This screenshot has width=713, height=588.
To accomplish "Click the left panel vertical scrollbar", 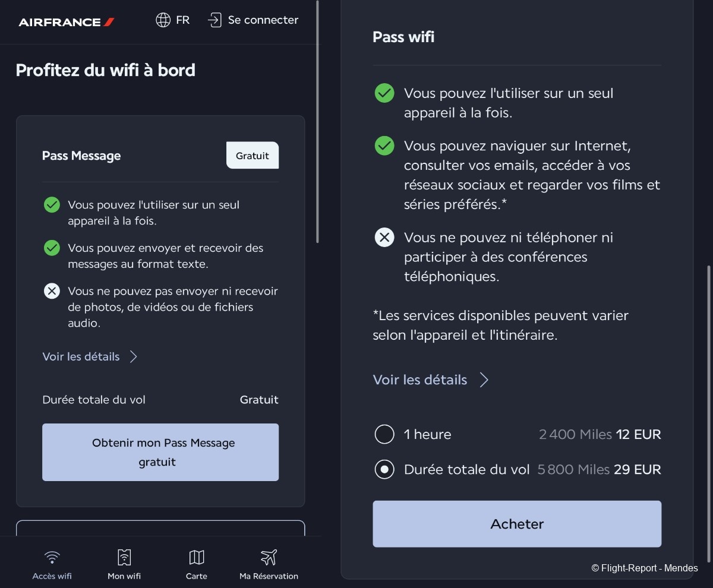I will click(318, 121).
